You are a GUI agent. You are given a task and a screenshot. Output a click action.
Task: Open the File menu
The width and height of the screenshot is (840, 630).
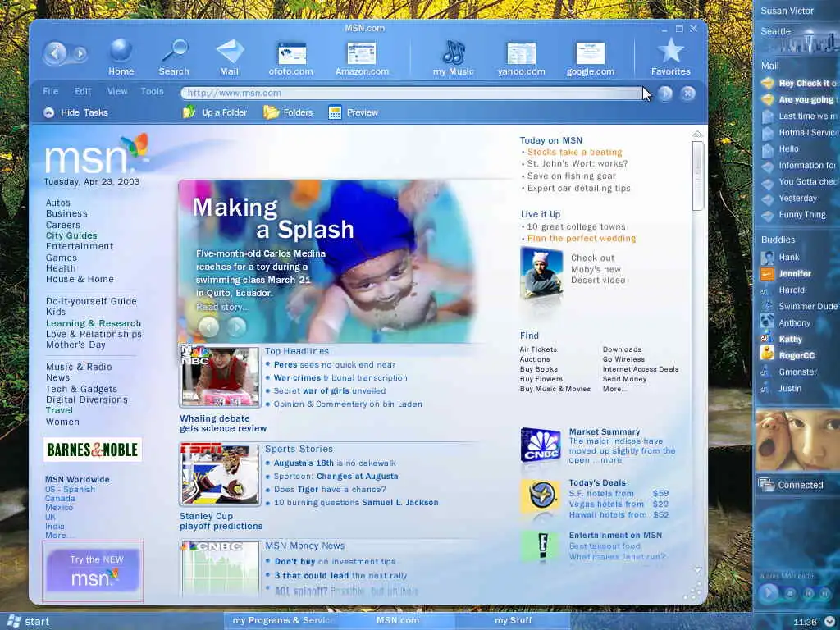point(50,91)
